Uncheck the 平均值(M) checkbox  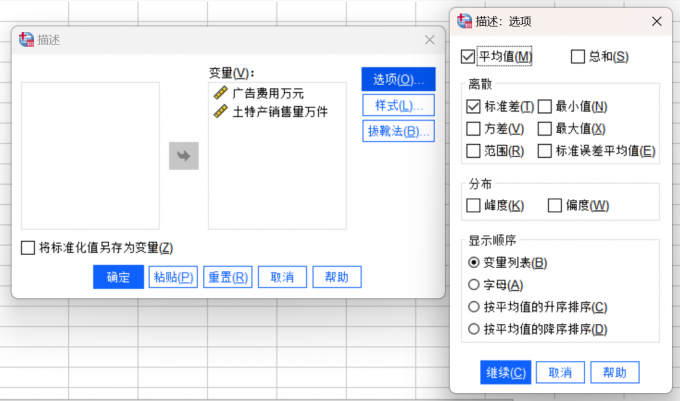(x=468, y=56)
